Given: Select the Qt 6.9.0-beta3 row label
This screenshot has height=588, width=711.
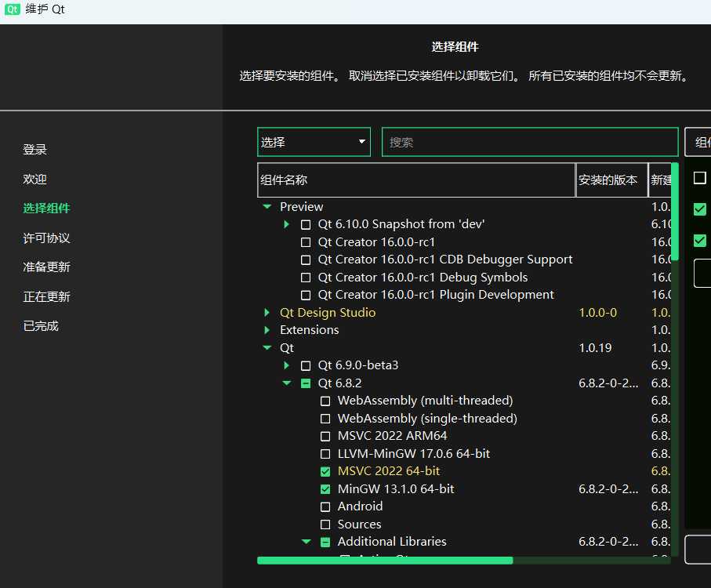Looking at the screenshot, I should pos(357,365).
